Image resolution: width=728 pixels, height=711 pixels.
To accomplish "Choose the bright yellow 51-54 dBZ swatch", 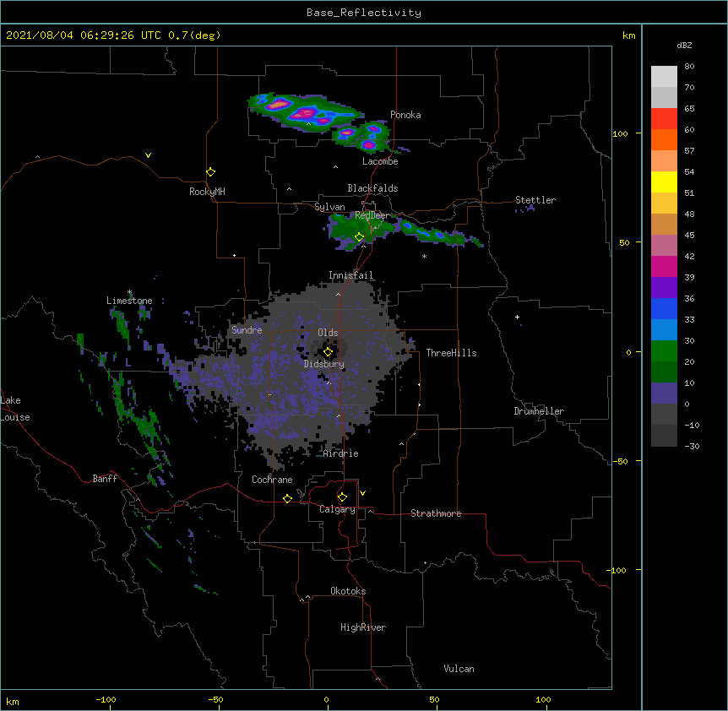I will [664, 182].
